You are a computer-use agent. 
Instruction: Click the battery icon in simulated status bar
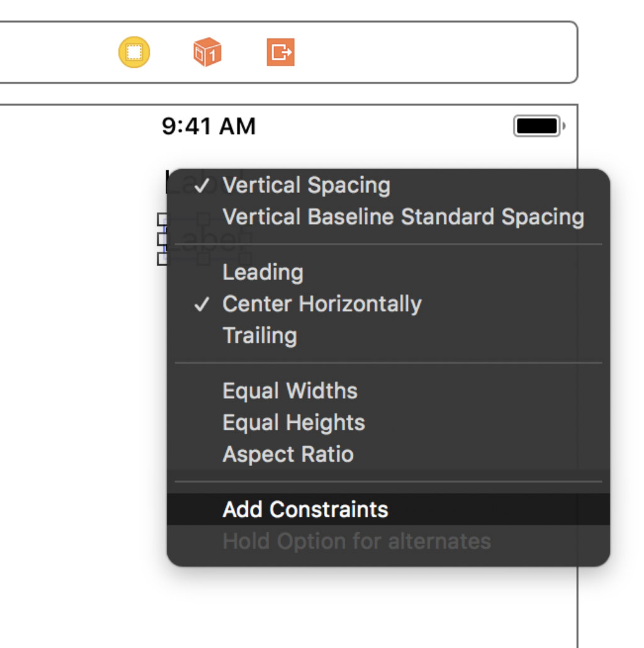(536, 125)
